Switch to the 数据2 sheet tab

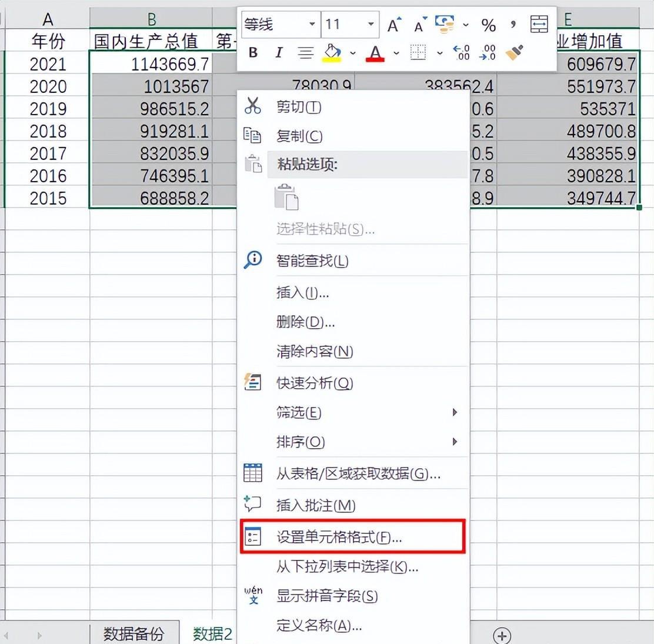click(x=212, y=633)
